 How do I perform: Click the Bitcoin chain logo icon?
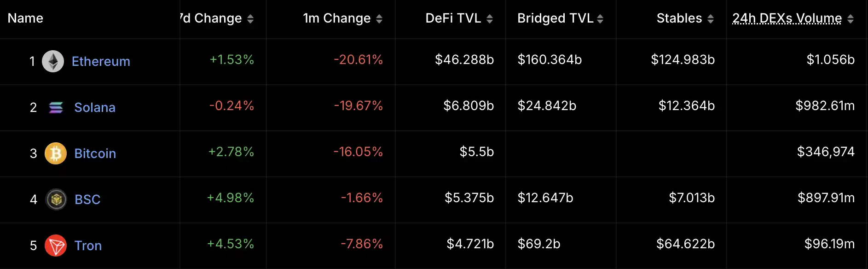pos(56,153)
